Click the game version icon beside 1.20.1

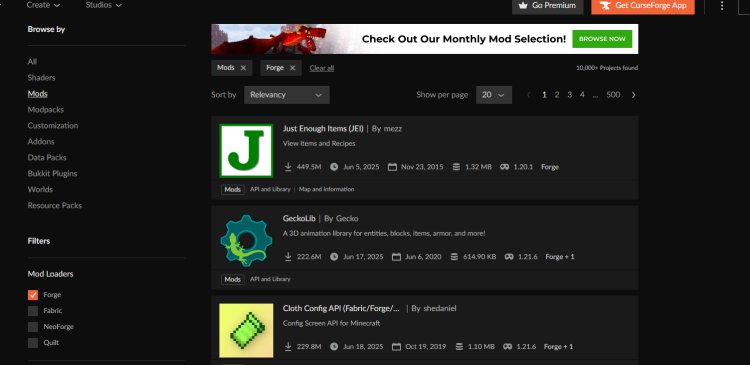tap(504, 167)
